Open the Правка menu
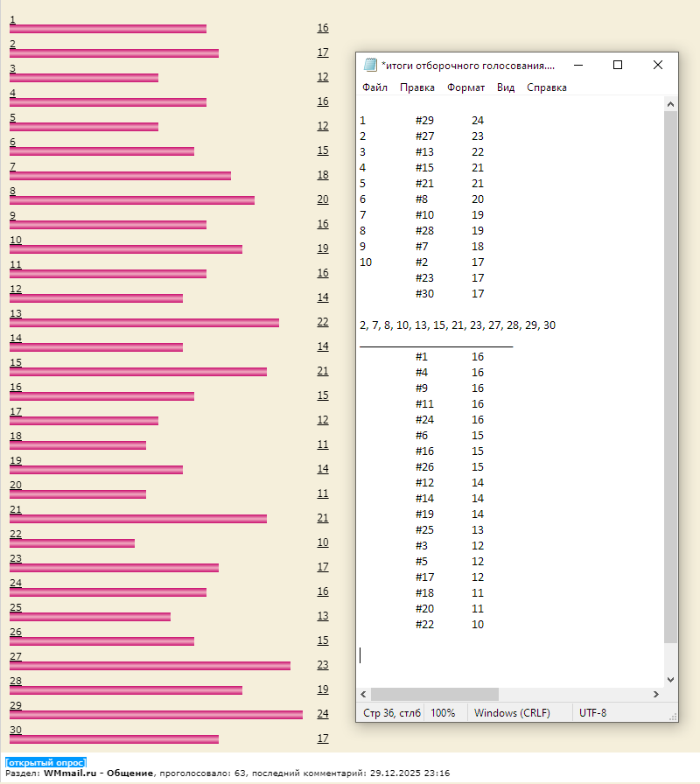 [417, 87]
